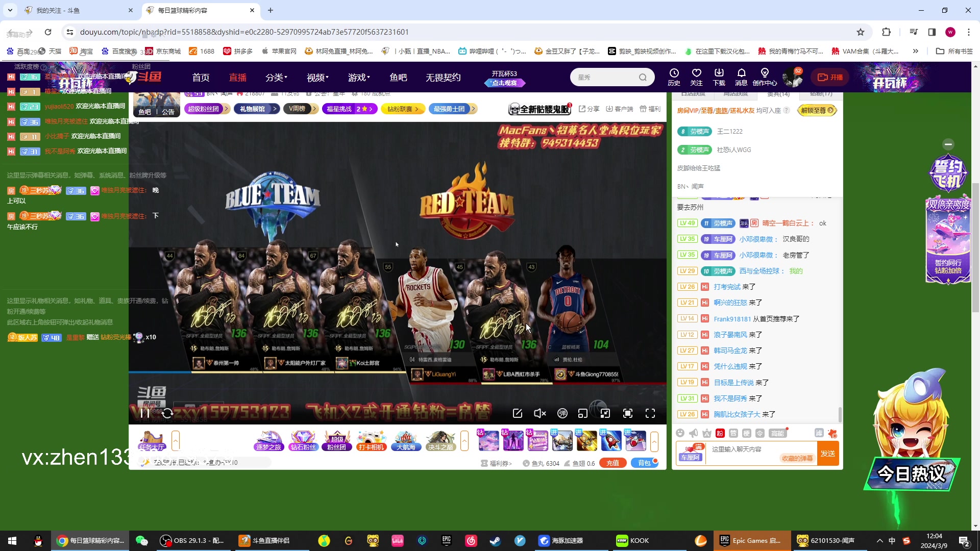Open 背包 backpack button
This screenshot has height=551, width=980.
pos(645,463)
